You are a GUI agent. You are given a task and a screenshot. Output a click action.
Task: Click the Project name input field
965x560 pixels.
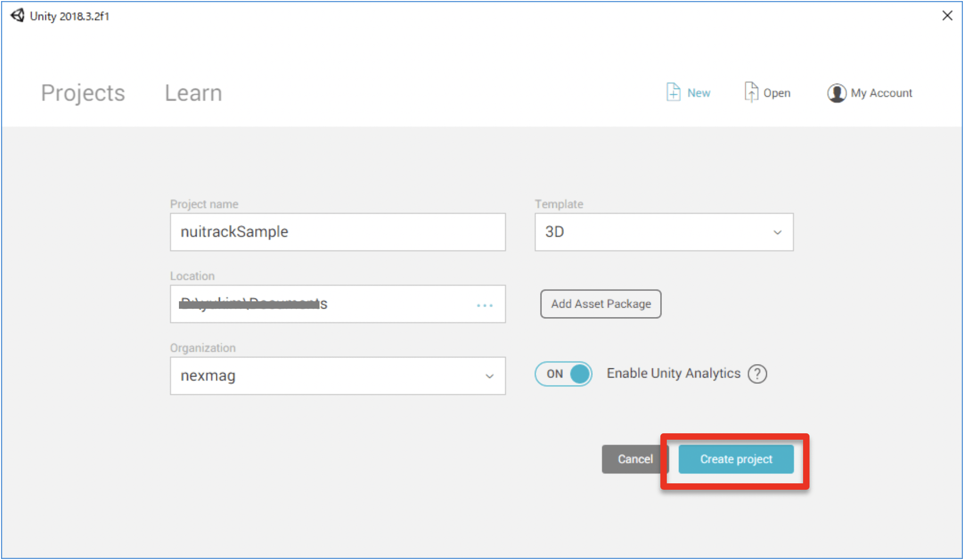(338, 232)
